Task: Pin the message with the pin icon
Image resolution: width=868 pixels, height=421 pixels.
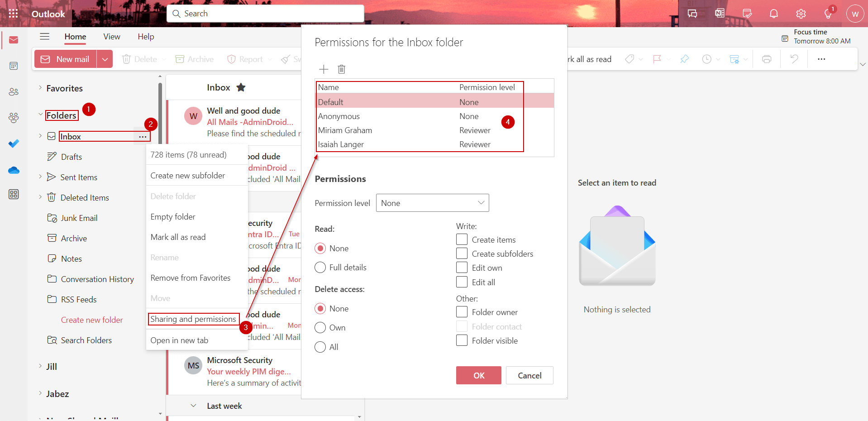Action: (684, 59)
